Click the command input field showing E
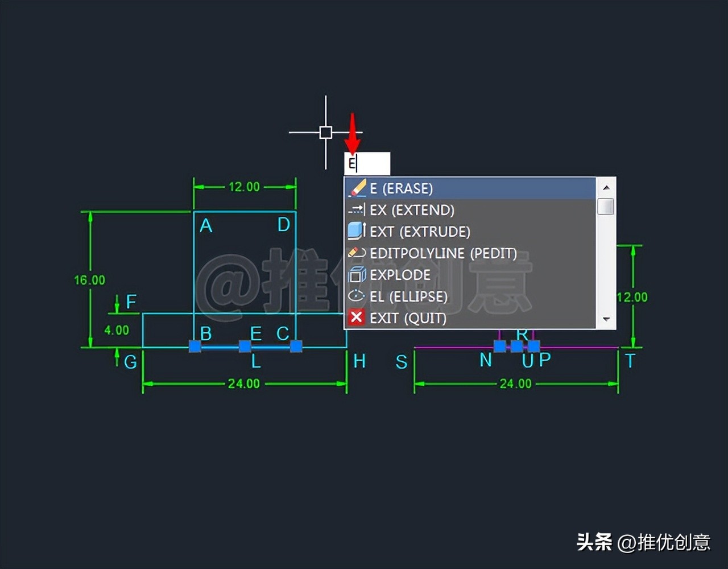728x569 pixels. point(367,164)
